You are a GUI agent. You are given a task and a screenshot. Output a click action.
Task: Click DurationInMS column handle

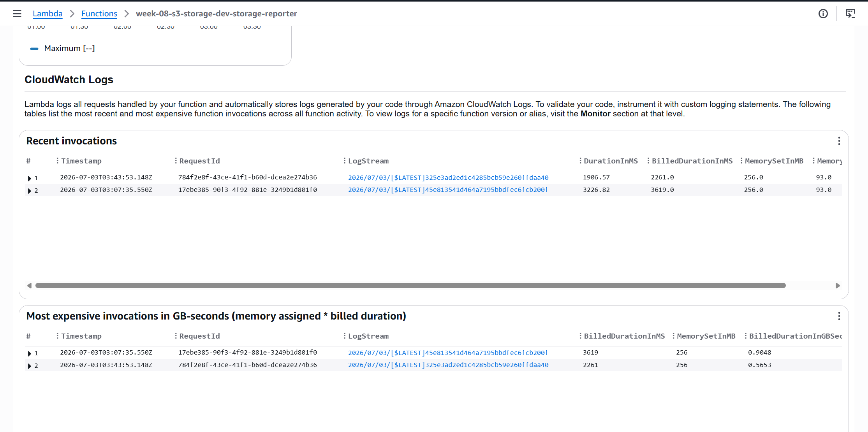[x=580, y=161]
